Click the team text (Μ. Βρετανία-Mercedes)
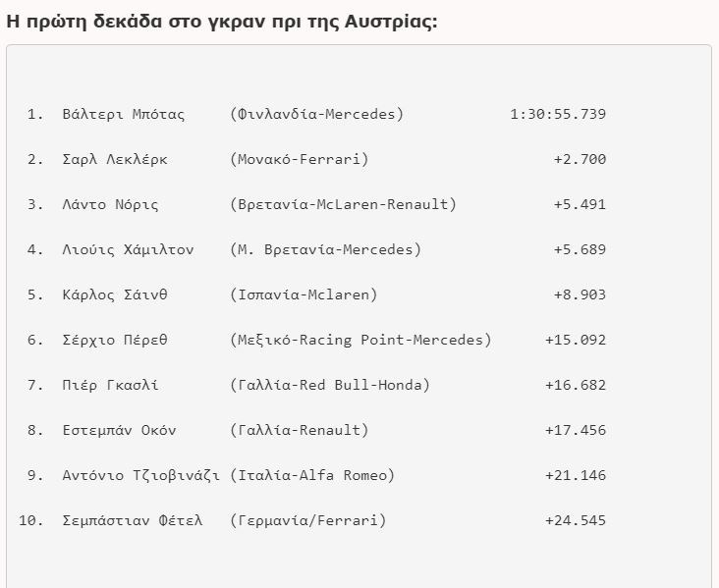The height and width of the screenshot is (588, 719). 325,249
